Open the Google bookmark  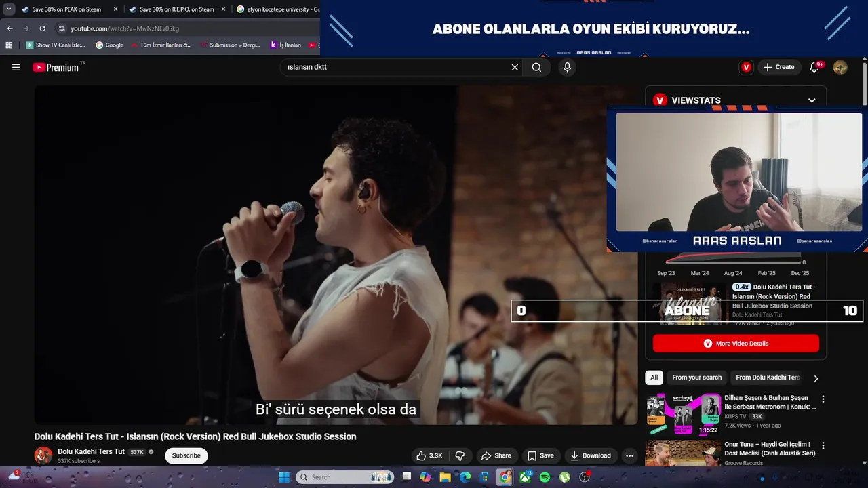tap(109, 45)
